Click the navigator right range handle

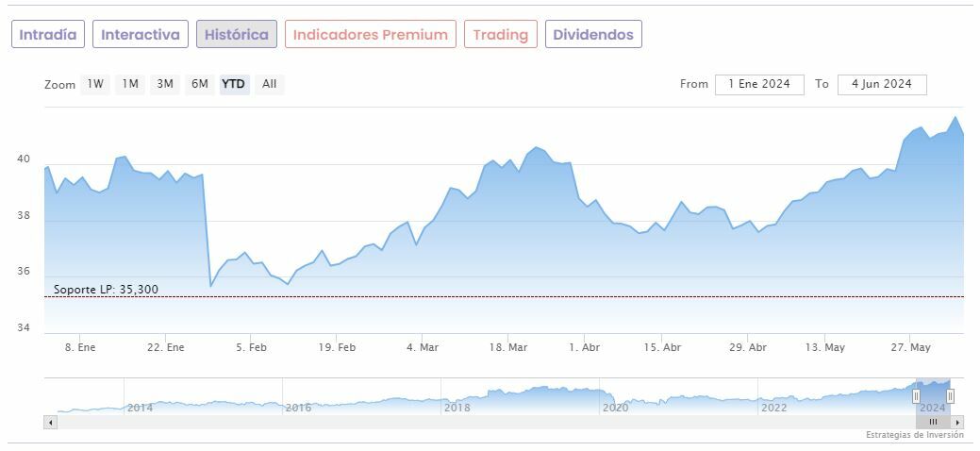(950, 396)
